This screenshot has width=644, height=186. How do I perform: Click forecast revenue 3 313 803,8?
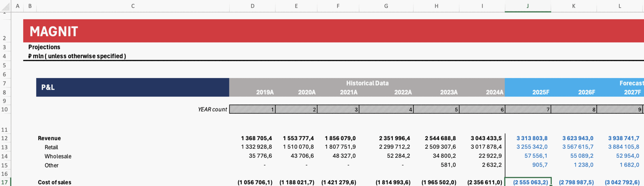(532, 138)
